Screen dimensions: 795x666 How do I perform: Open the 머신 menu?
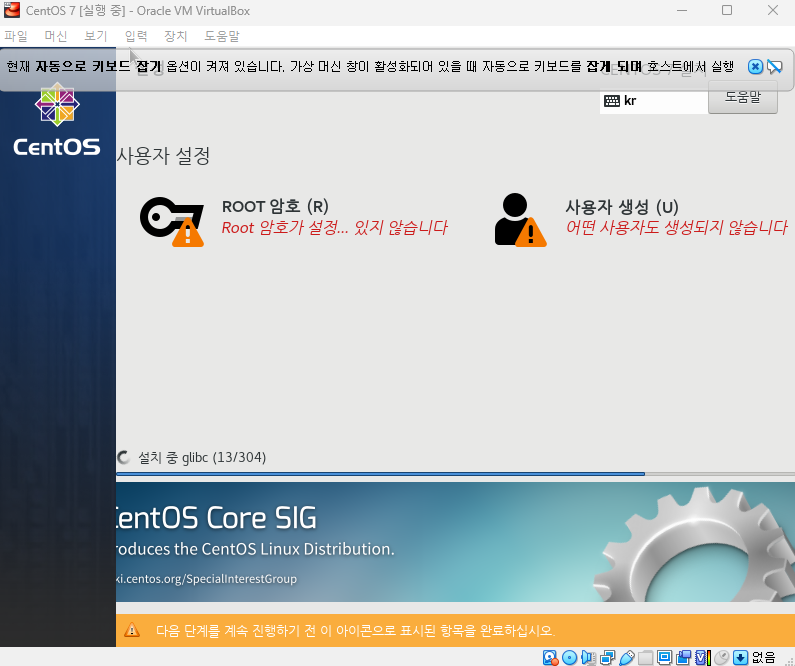56,36
